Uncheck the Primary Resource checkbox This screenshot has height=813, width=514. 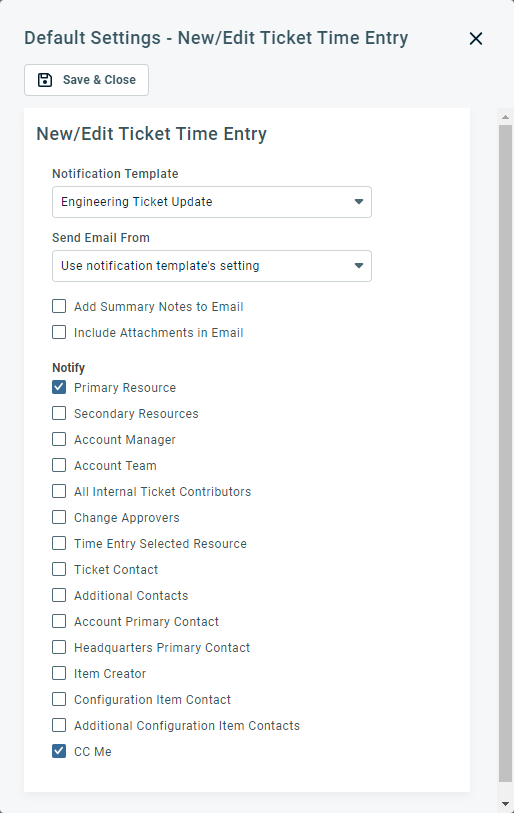click(x=59, y=387)
